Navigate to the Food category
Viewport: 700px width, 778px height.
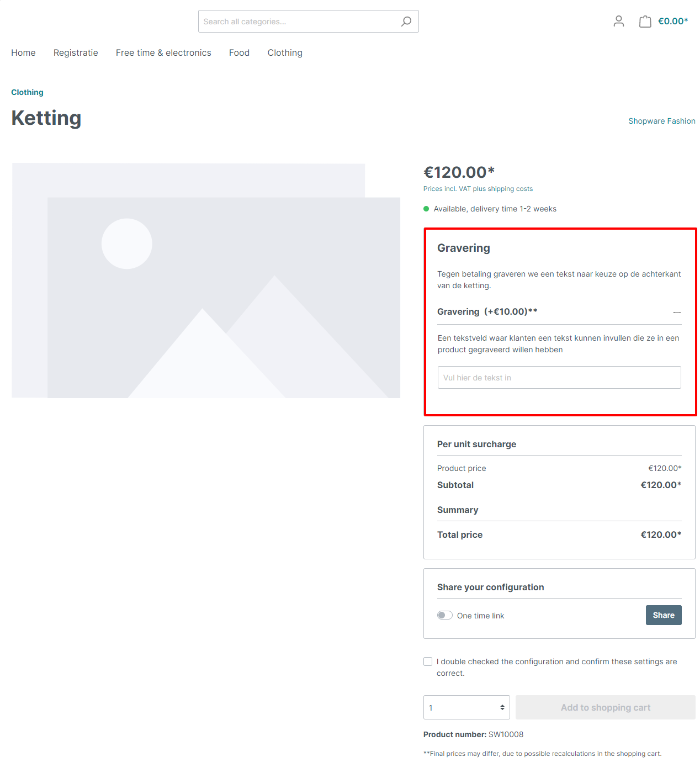coord(239,52)
